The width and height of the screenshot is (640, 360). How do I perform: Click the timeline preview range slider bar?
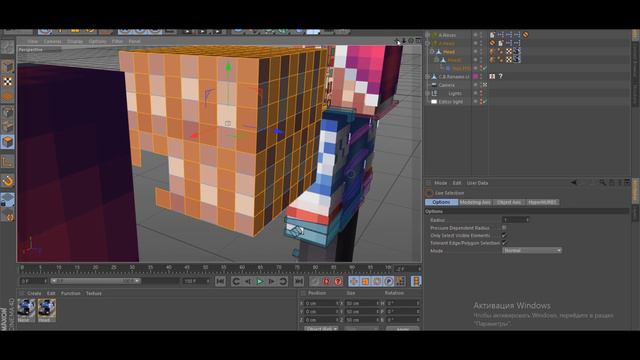tap(96, 281)
